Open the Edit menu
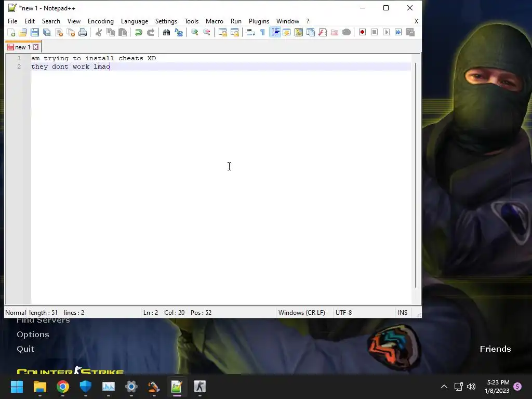 coord(30,21)
